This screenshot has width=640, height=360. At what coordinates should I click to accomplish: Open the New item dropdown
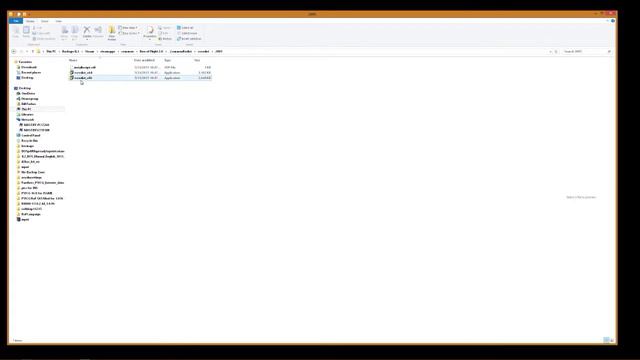[128, 28]
